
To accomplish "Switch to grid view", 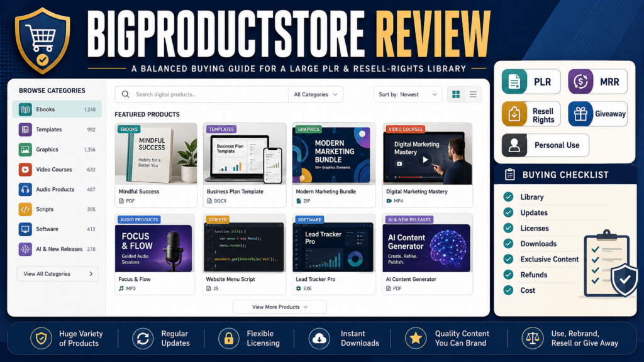I will pos(456,94).
